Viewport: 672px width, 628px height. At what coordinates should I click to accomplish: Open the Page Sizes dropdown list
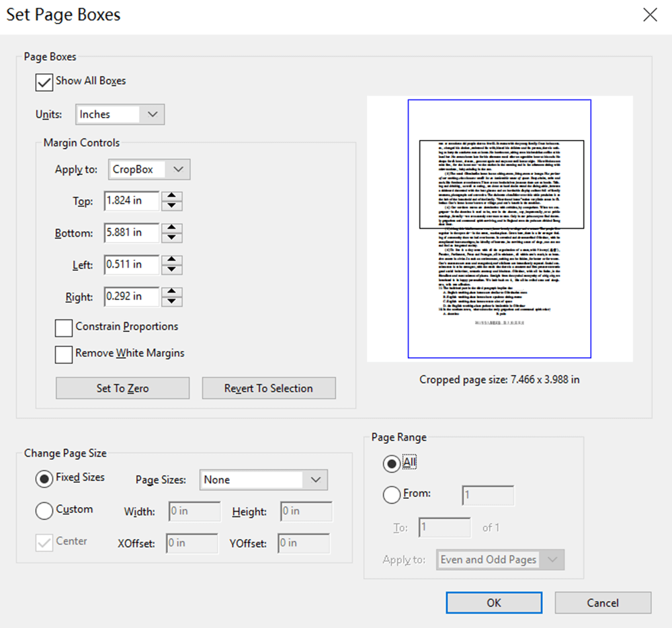point(263,480)
